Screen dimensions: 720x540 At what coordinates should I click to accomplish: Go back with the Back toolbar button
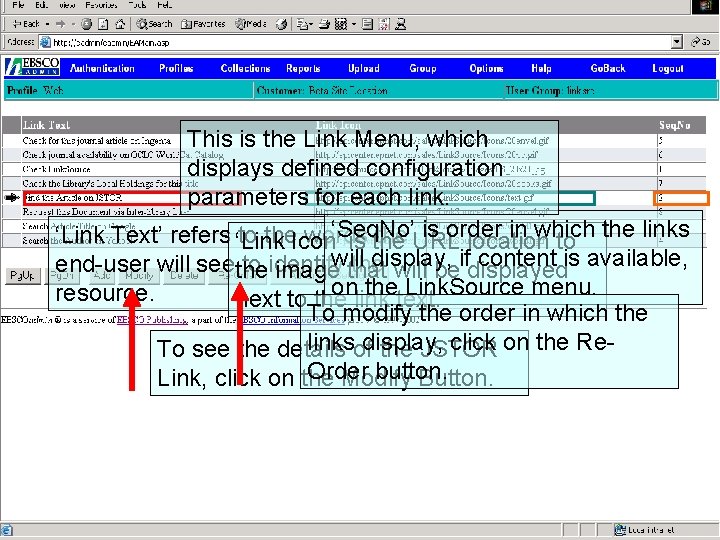coord(26,24)
